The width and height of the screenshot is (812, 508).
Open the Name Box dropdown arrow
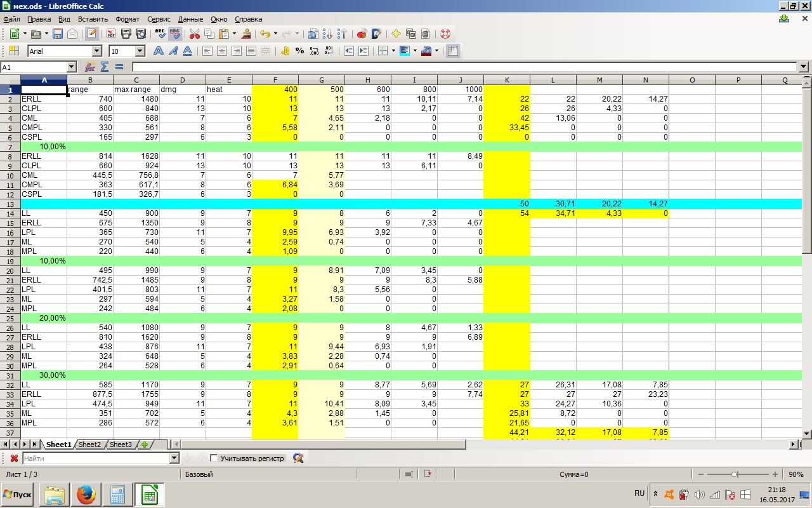(x=71, y=67)
